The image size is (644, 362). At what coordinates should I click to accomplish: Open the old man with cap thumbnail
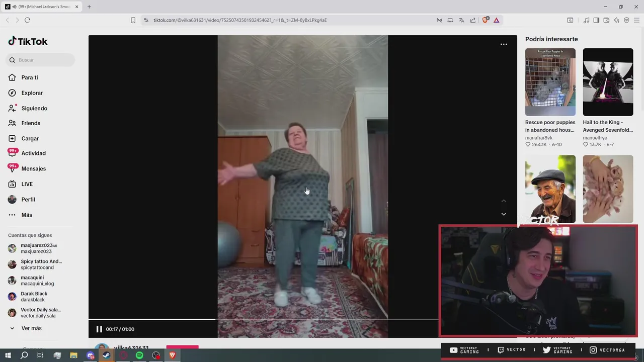tap(550, 189)
